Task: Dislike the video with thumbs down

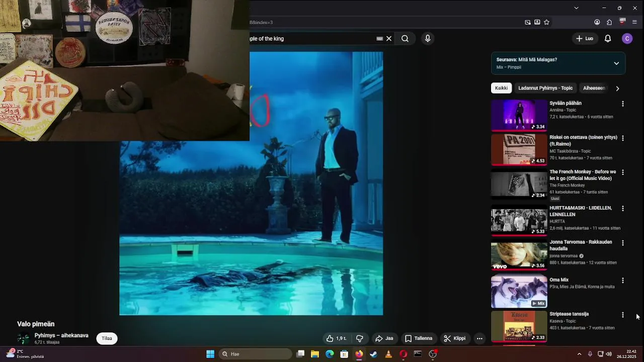Action: [x=359, y=338]
